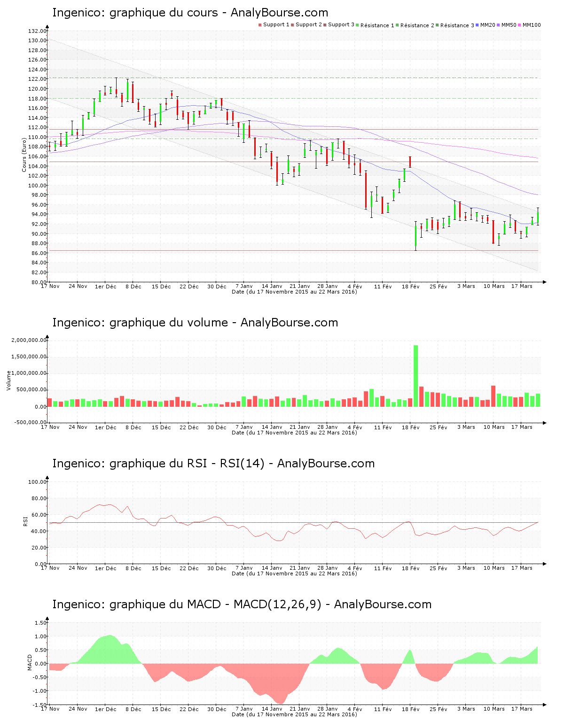The width and height of the screenshot is (564, 728).
Task: Click the -0.50 MACD axis value
Action: click(40, 677)
